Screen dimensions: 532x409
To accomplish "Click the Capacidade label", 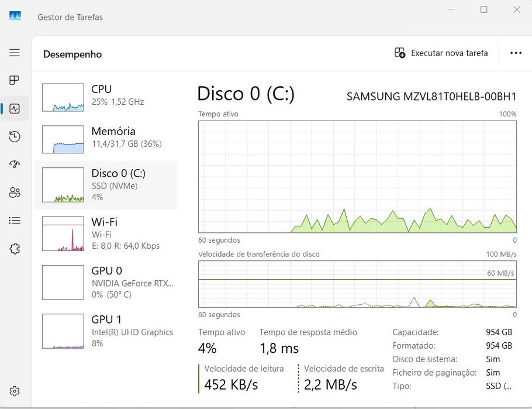I will [x=416, y=332].
